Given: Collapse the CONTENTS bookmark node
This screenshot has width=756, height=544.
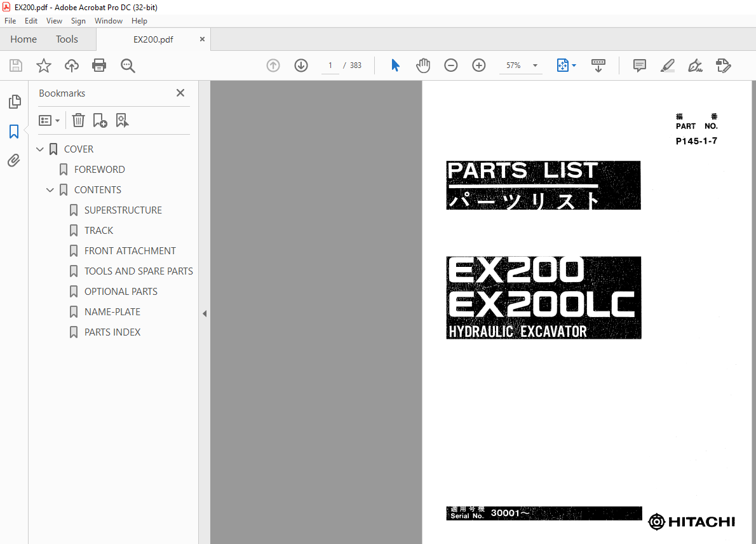Looking at the screenshot, I should (x=50, y=189).
